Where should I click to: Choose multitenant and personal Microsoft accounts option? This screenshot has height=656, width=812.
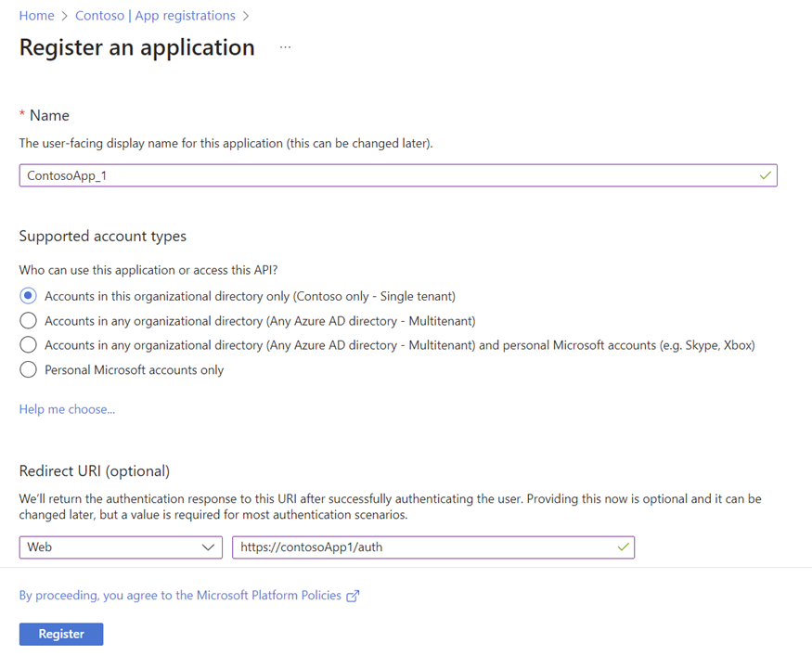[x=28, y=345]
